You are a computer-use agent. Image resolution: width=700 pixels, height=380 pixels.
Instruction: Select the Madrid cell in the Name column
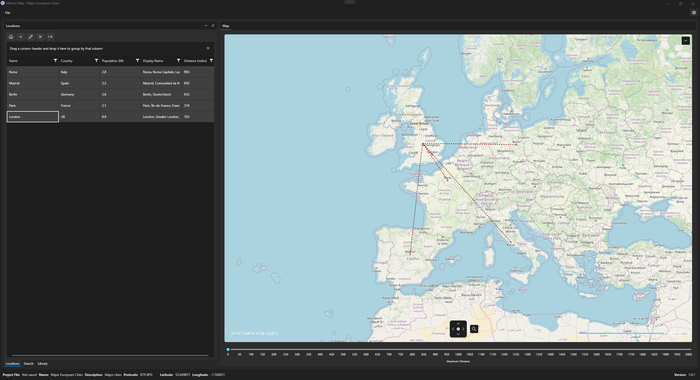click(x=33, y=83)
